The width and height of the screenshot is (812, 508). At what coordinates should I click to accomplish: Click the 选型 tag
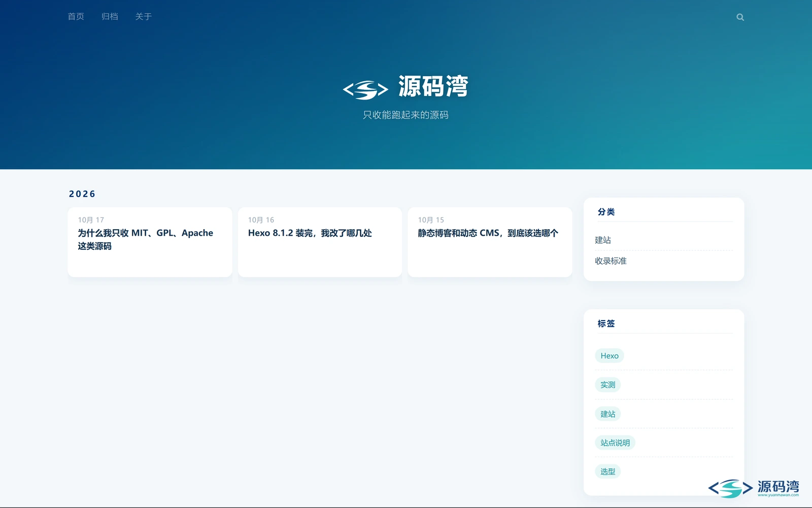(x=607, y=471)
